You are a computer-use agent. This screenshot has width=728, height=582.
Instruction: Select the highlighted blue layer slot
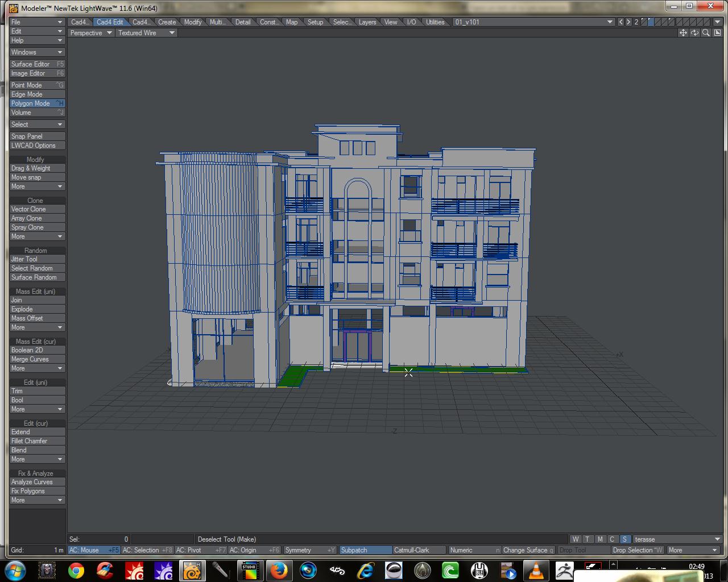pos(651,22)
